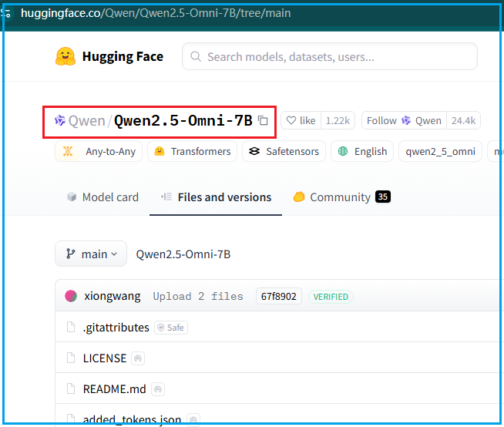
Task: Click the English language tag
Action: (362, 151)
